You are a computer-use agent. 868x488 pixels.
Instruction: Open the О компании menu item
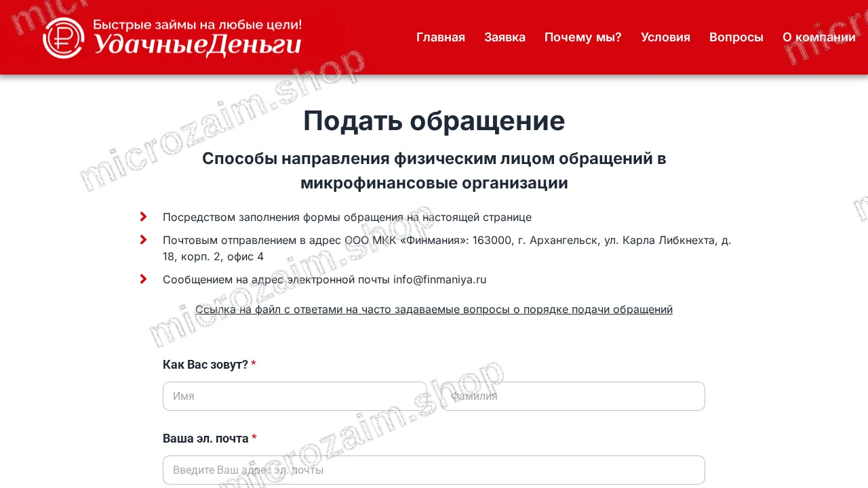pyautogui.click(x=819, y=37)
